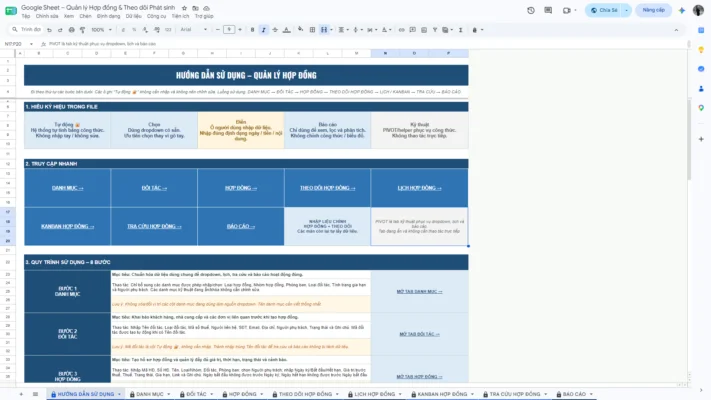Open the account profile avatar
Screen dimensions: 711x400
coord(698,10)
